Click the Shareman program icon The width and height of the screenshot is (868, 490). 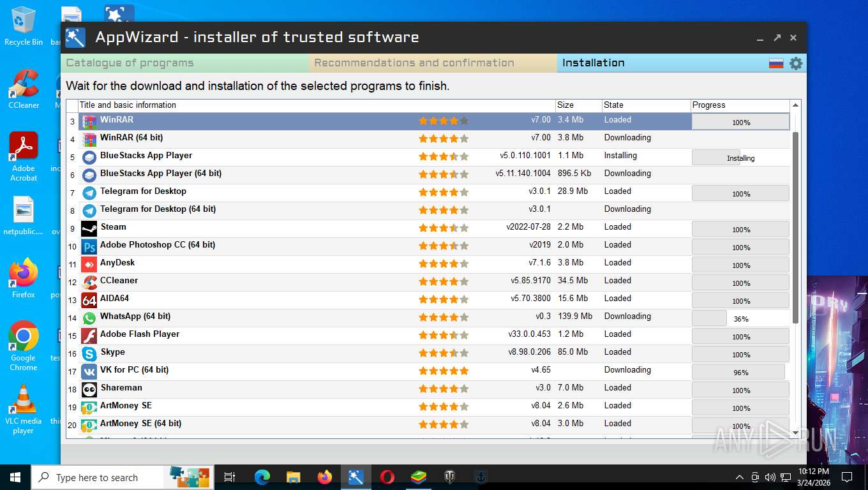(x=89, y=389)
